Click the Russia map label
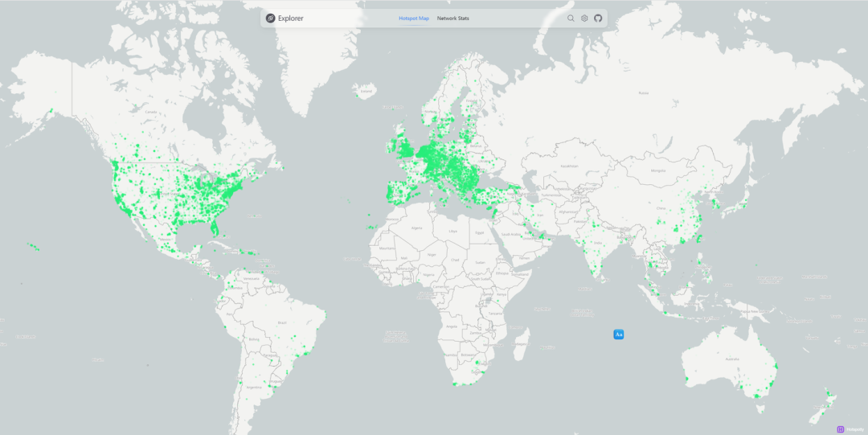 643,93
